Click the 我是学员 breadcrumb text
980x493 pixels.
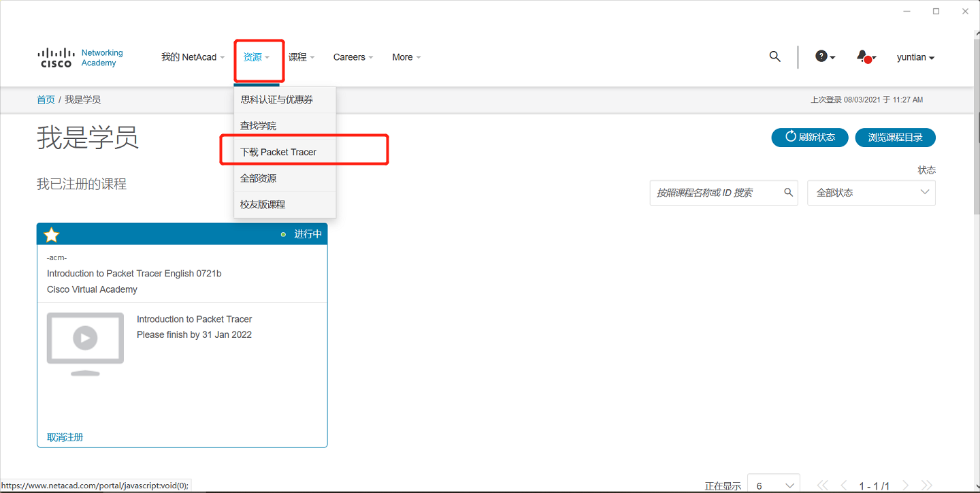point(82,99)
